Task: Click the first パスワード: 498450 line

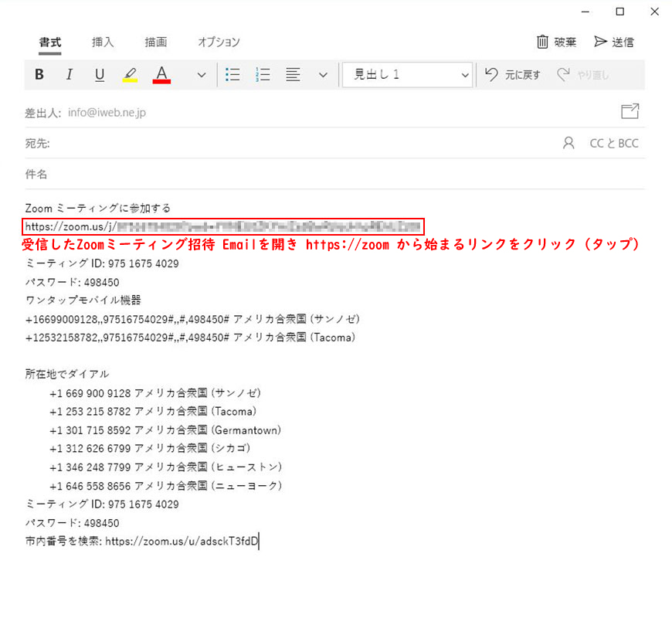Action: tap(72, 283)
